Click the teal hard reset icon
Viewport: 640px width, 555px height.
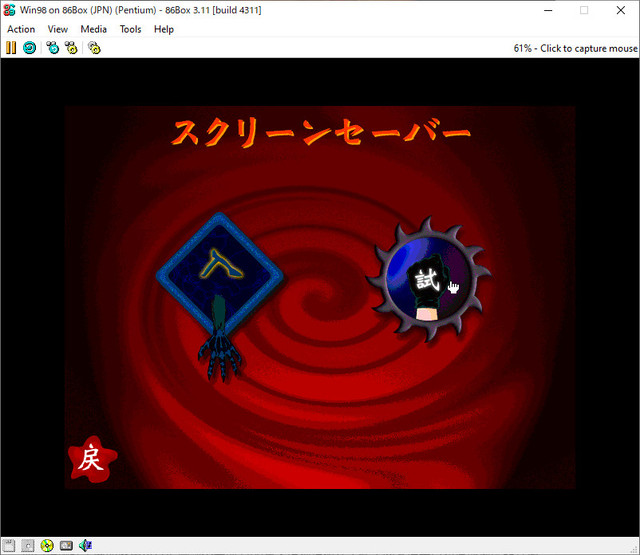pos(29,48)
